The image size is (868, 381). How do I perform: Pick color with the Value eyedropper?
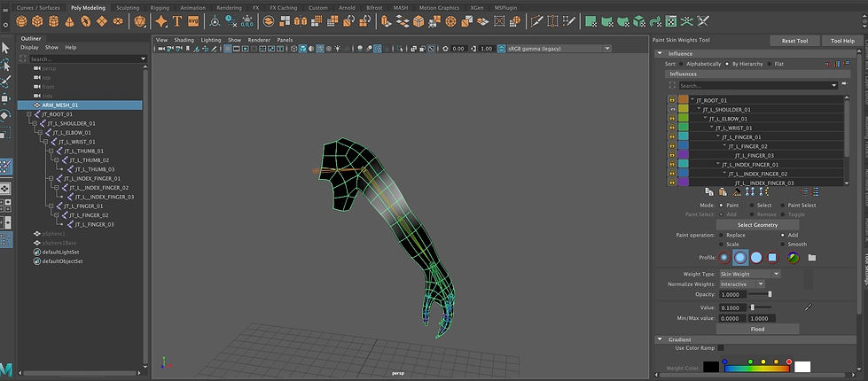[808, 307]
